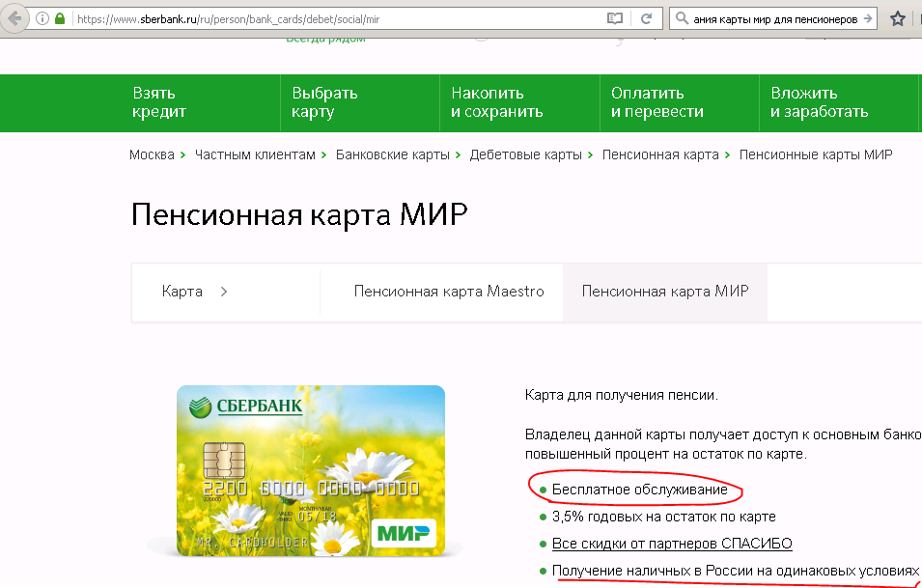Click the search magnifier icon
Image resolution: width=922 pixels, height=588 pixels.
click(x=682, y=18)
